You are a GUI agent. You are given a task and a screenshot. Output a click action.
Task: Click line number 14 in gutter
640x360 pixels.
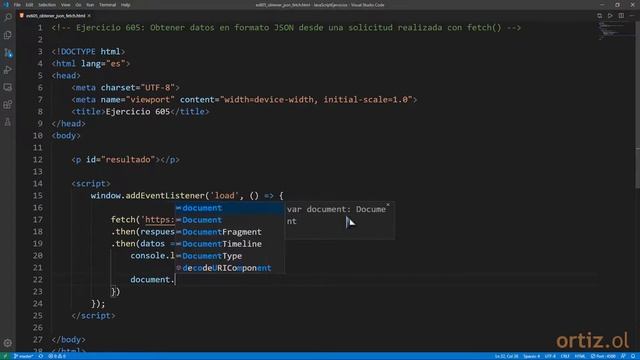coord(38,184)
